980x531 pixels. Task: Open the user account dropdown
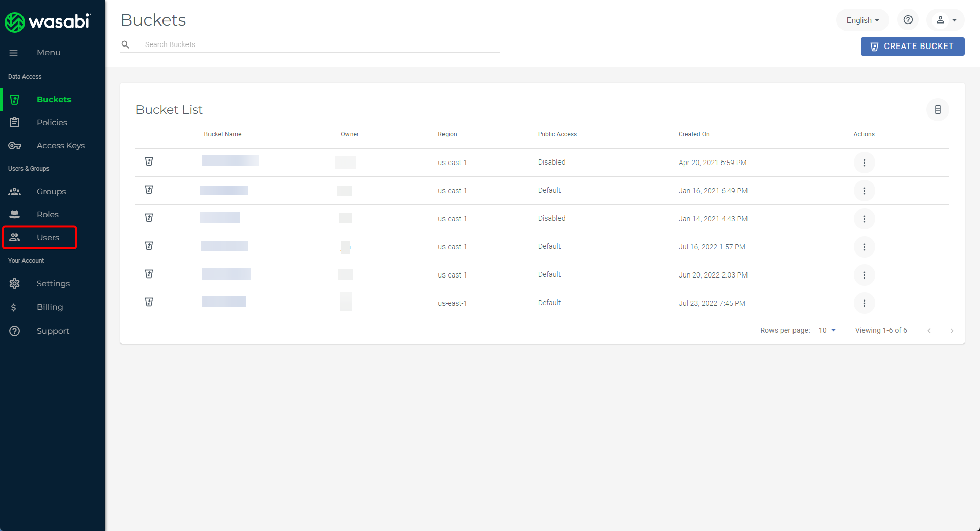point(945,20)
